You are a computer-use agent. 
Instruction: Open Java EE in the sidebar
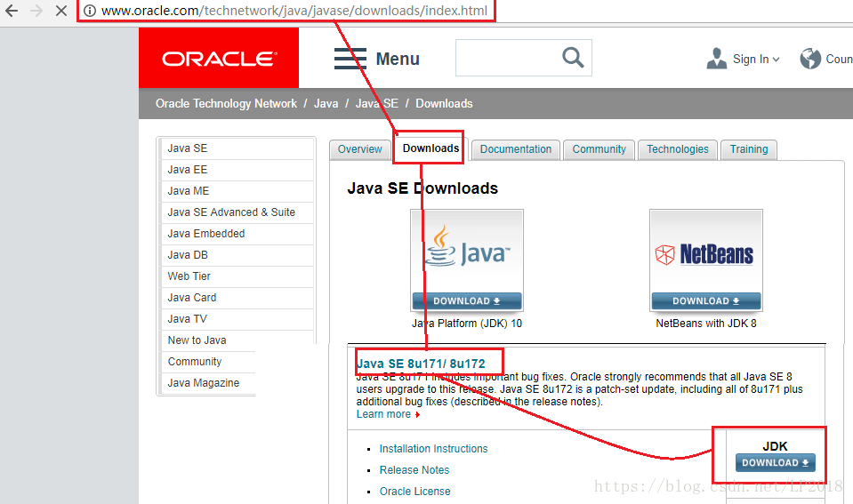(x=237, y=170)
